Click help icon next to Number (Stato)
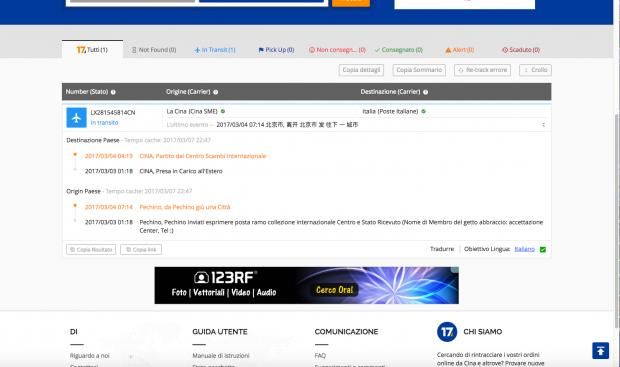 113,92
